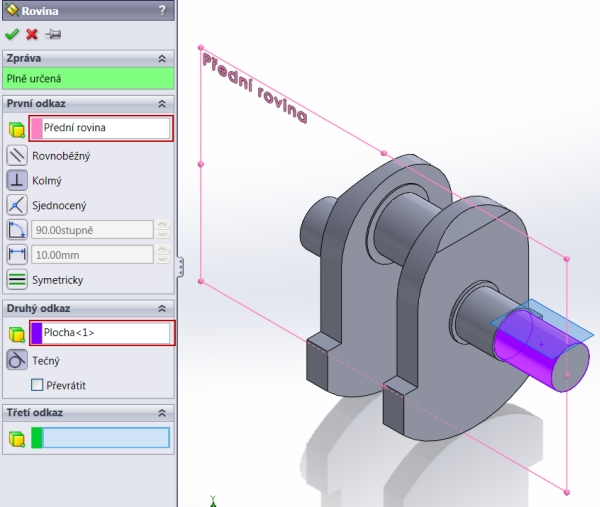Click the Zpráva section title
600x507 pixels.
[24, 58]
